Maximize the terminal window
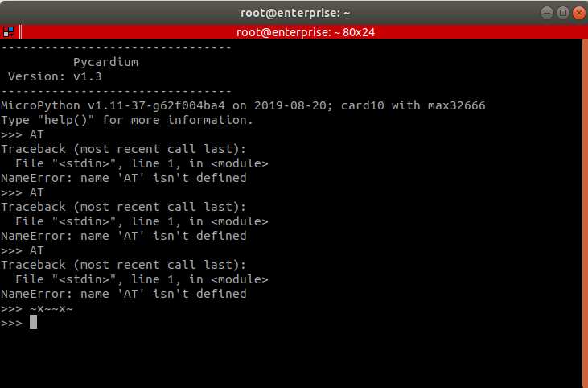Screen dimensions: 588x388 562,12
